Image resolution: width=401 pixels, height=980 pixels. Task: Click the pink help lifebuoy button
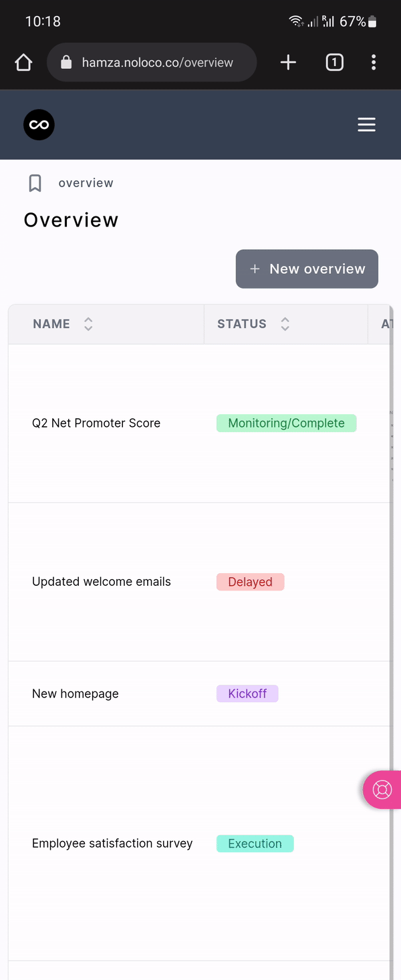pos(382,790)
